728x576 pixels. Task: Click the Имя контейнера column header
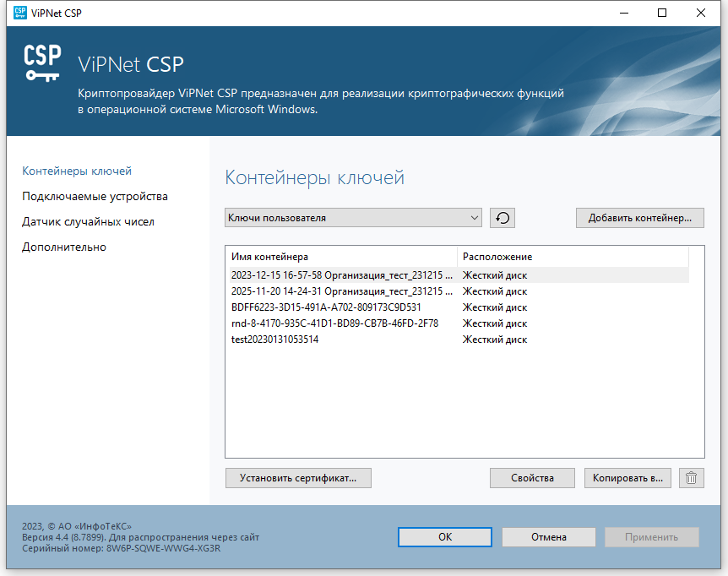pyautogui.click(x=343, y=257)
